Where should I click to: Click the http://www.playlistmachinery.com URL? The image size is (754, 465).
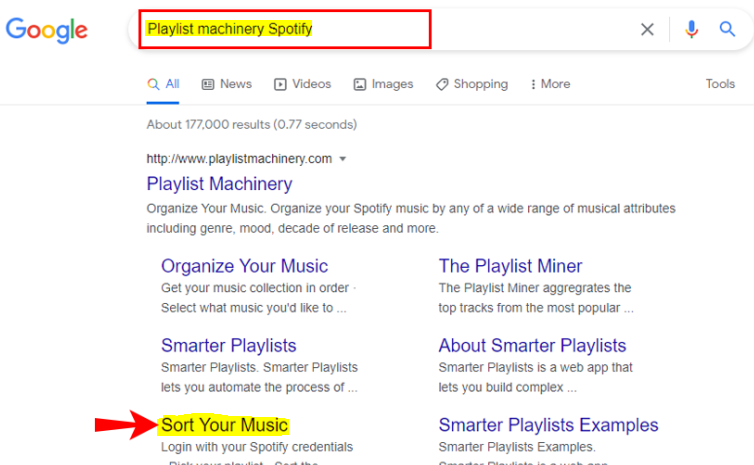239,159
